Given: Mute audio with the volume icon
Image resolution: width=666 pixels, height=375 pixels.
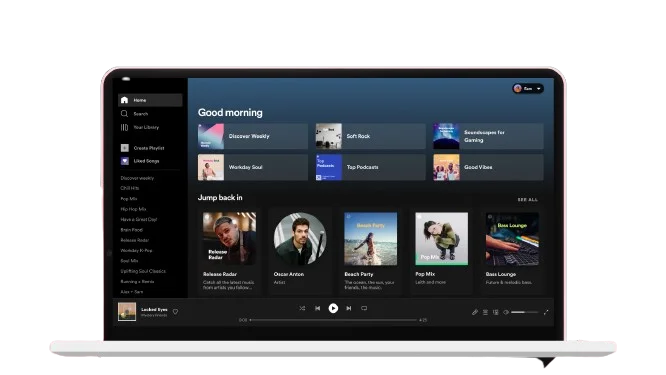Looking at the screenshot, I should click(506, 312).
